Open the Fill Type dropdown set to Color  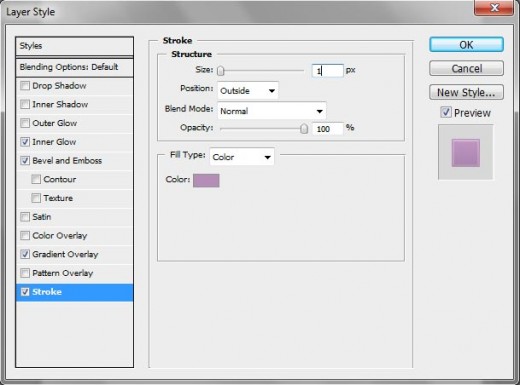click(x=242, y=157)
